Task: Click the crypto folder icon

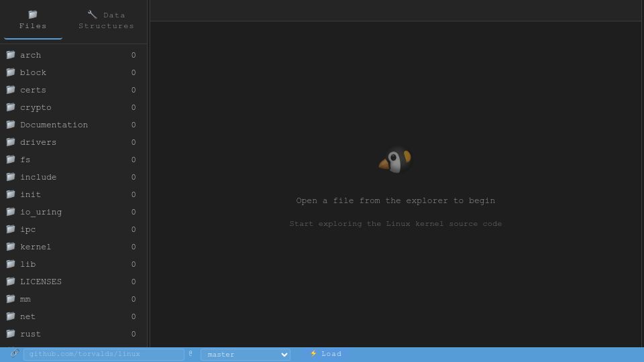Action: [x=11, y=107]
